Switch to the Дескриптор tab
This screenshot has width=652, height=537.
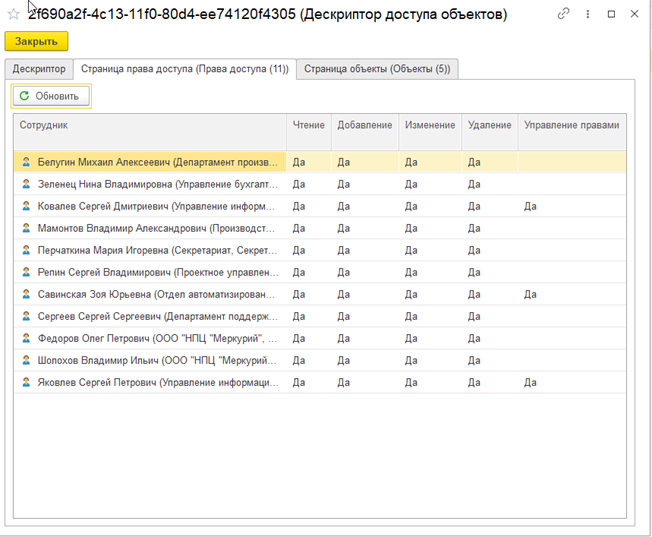coord(40,69)
